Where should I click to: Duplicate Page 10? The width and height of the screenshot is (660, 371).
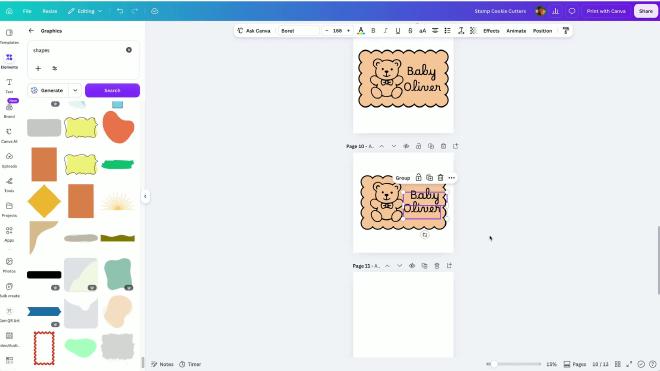431,146
